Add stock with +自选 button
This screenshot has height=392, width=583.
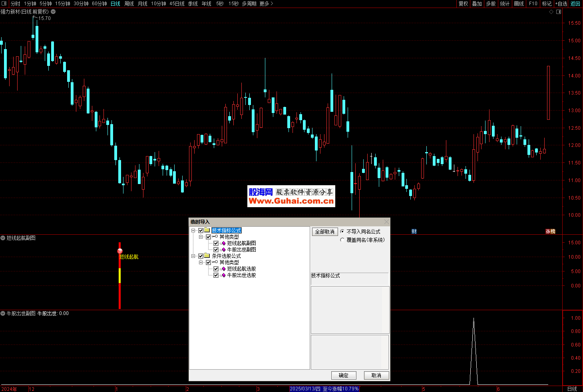(561, 4)
